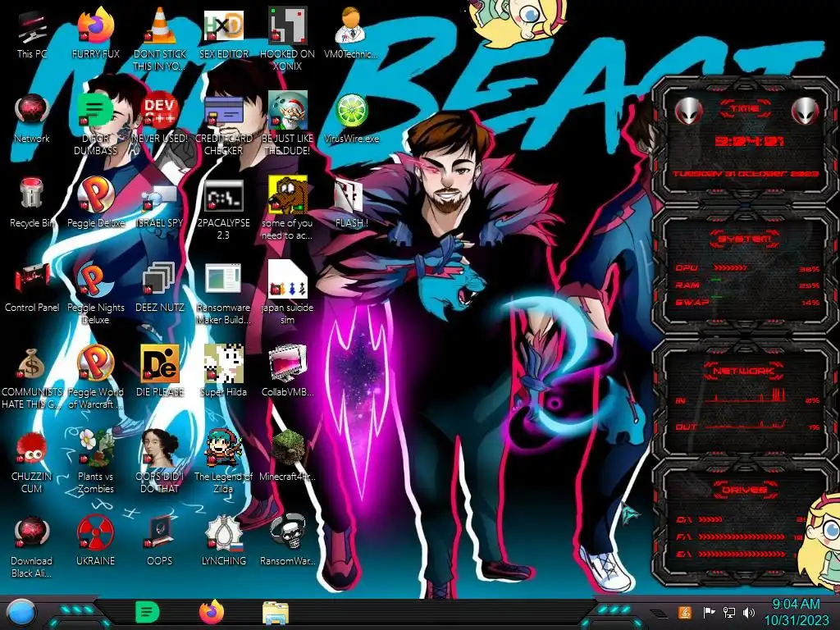The width and height of the screenshot is (840, 630).
Task: Open the Action Center flag tray icon
Action: pos(709,612)
